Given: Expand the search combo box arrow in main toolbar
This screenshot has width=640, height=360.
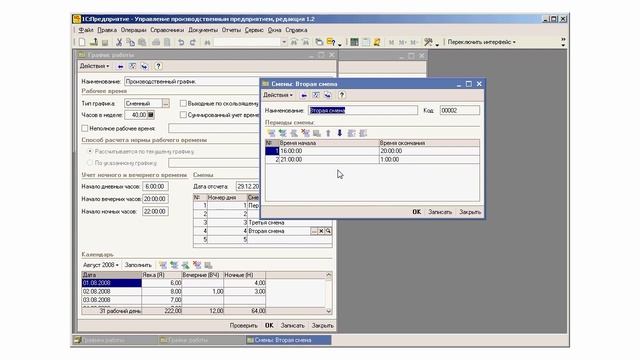Looking at the screenshot, I should point(284,42).
